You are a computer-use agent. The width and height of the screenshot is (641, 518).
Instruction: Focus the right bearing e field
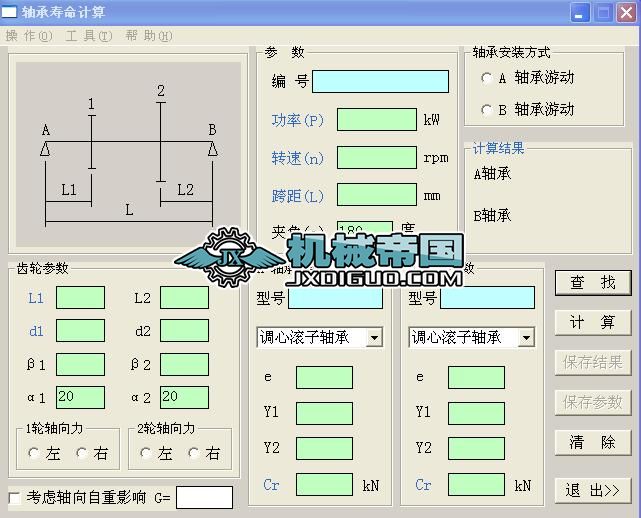click(x=476, y=377)
